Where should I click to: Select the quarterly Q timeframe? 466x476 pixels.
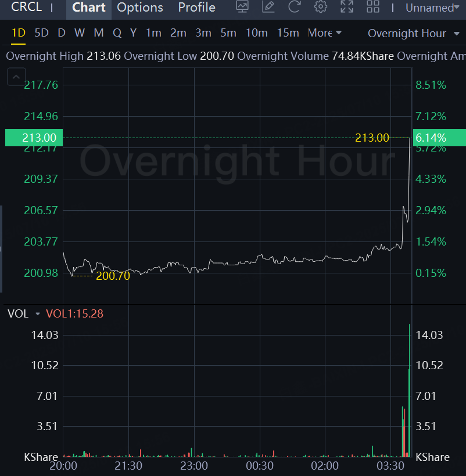point(117,33)
